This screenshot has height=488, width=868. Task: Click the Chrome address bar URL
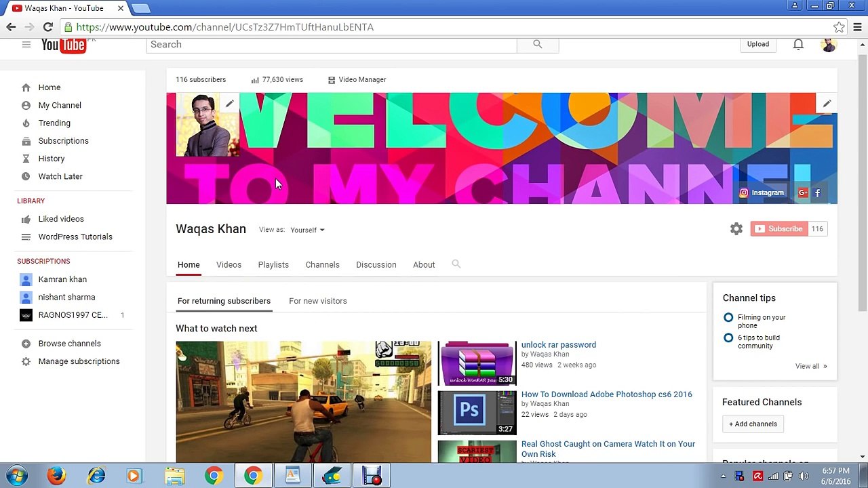pos(225,27)
